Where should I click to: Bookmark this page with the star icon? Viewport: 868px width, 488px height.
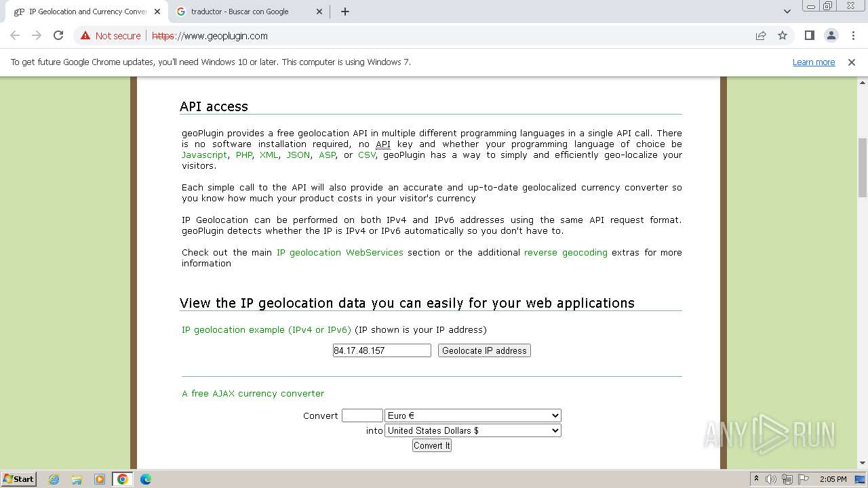coord(783,36)
